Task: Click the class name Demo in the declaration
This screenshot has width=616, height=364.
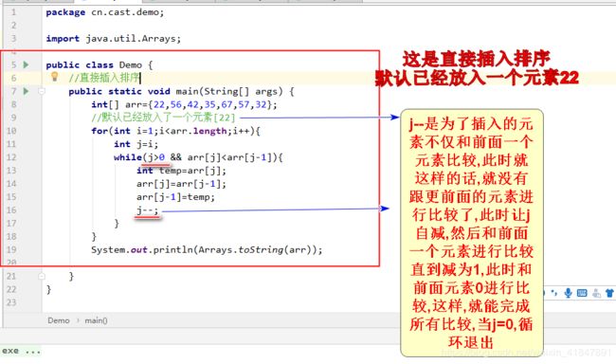Action: tap(131, 64)
